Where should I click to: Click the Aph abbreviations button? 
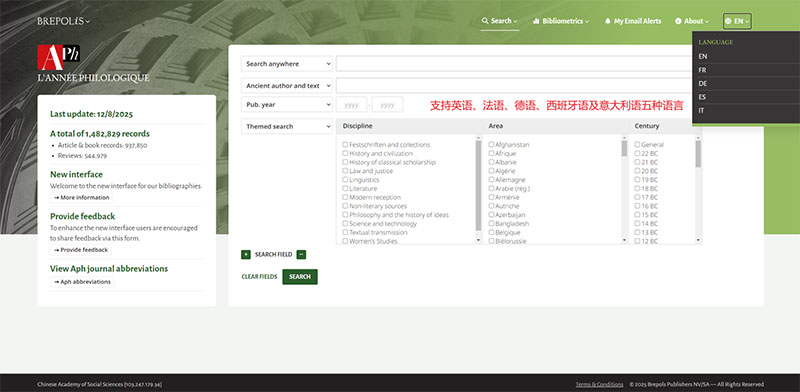point(82,282)
